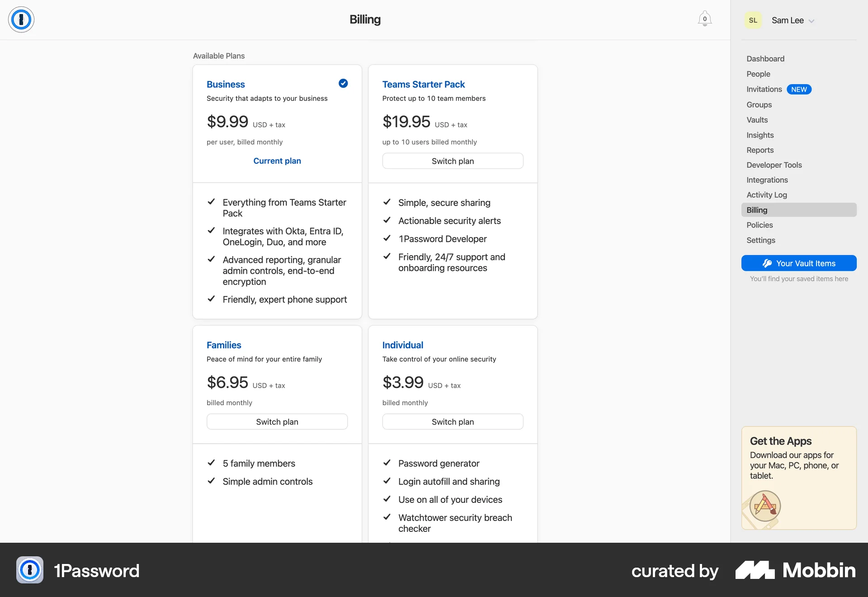Open Settings from the sidebar
868x597 pixels.
[x=761, y=240]
